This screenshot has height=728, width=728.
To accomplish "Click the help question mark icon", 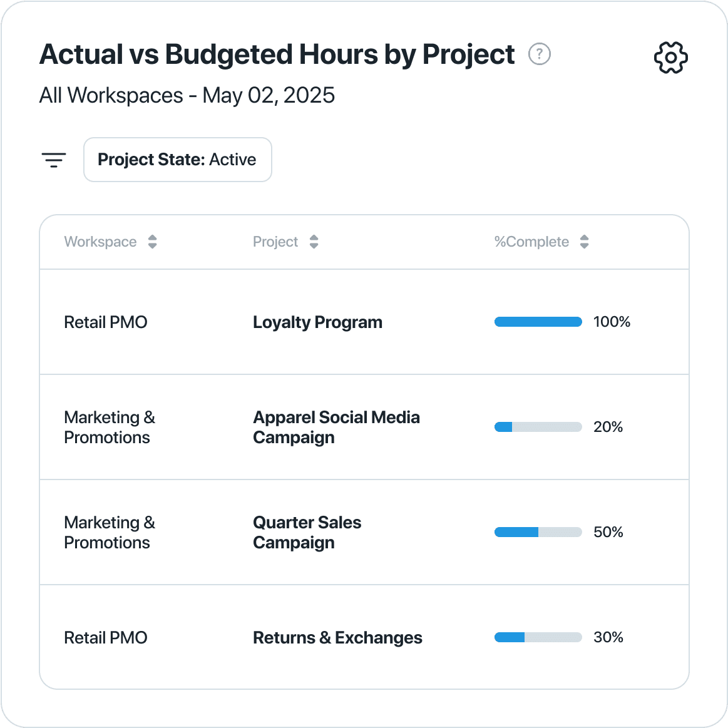I will pyautogui.click(x=540, y=54).
